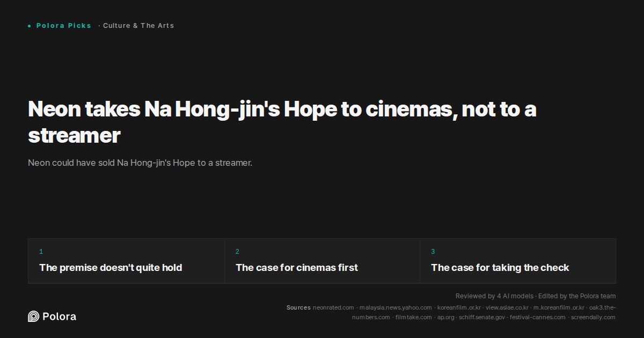644x338 pixels.
Task: Open the Polora Picks label
Action: point(64,26)
